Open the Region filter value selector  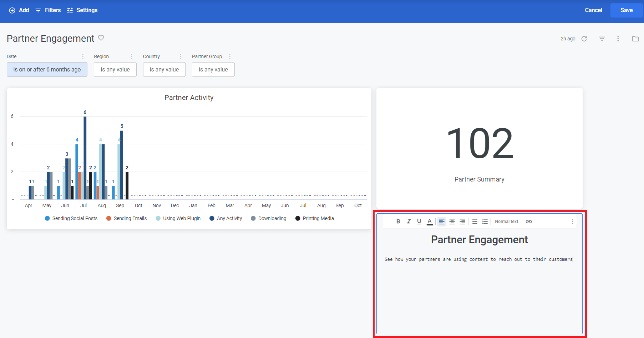(115, 69)
